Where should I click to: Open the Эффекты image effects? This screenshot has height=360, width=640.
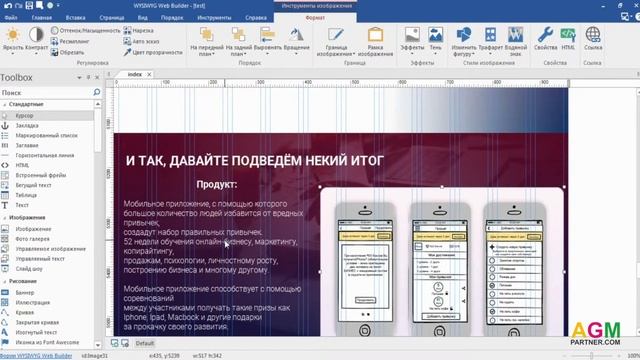(412, 41)
